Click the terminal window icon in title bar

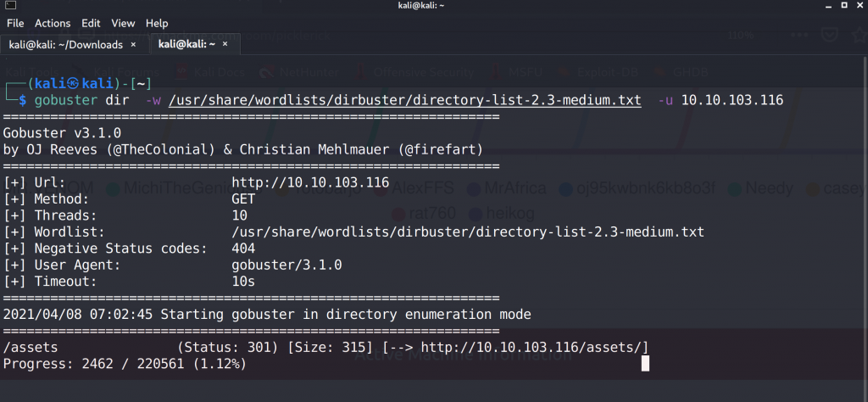(11, 6)
